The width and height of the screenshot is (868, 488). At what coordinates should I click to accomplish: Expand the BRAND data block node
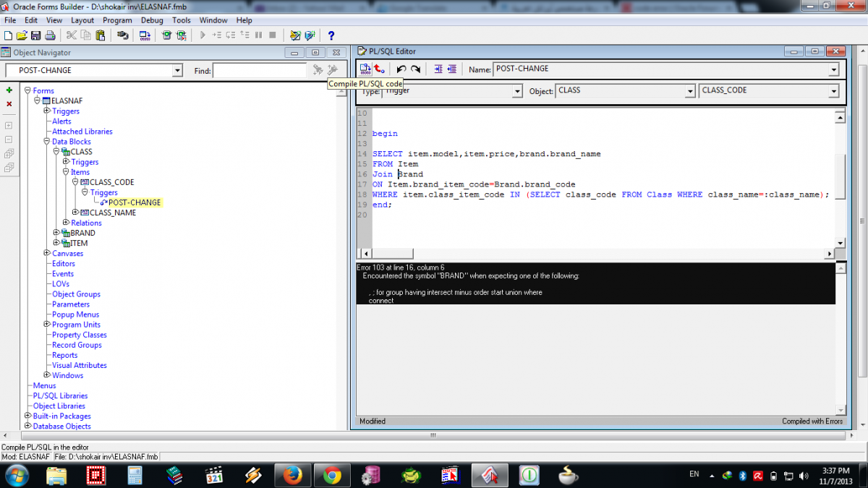pos(56,233)
